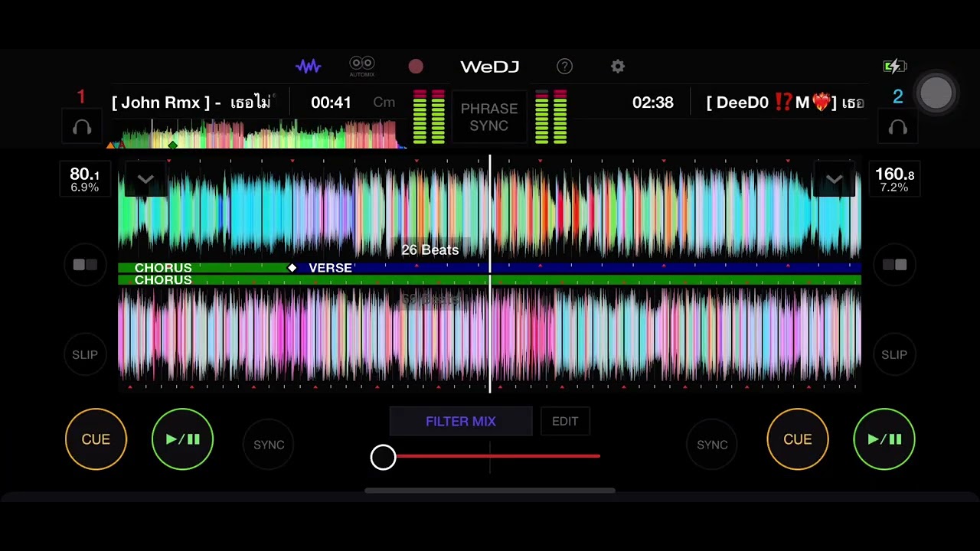Click the Cm key indicator
Viewport: 980px width, 551px height.
[384, 103]
